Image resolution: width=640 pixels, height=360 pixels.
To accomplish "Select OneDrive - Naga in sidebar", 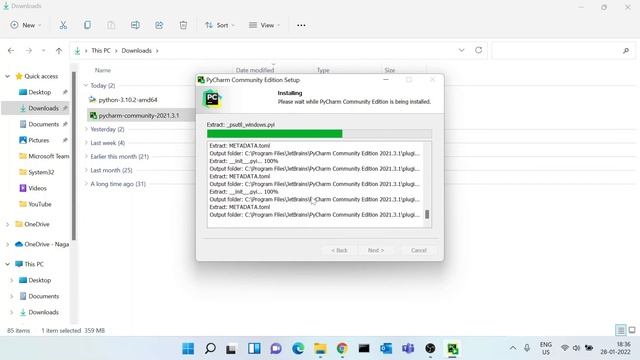I will tap(46, 244).
